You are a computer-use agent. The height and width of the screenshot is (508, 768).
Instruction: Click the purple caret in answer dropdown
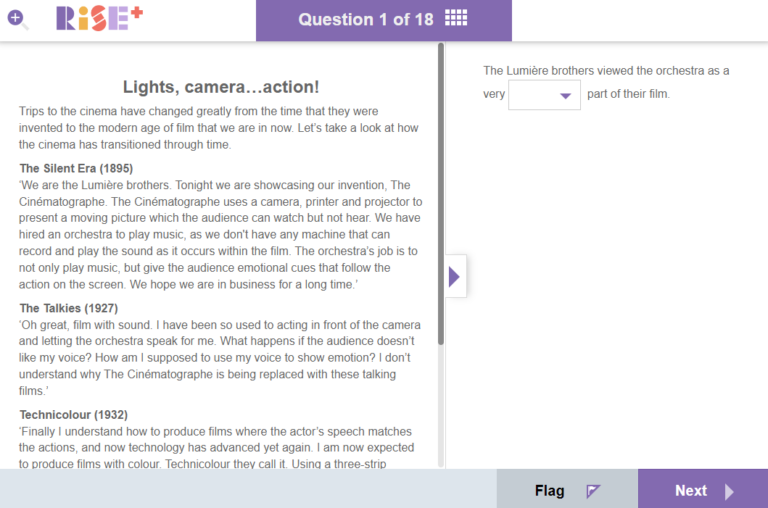point(566,96)
